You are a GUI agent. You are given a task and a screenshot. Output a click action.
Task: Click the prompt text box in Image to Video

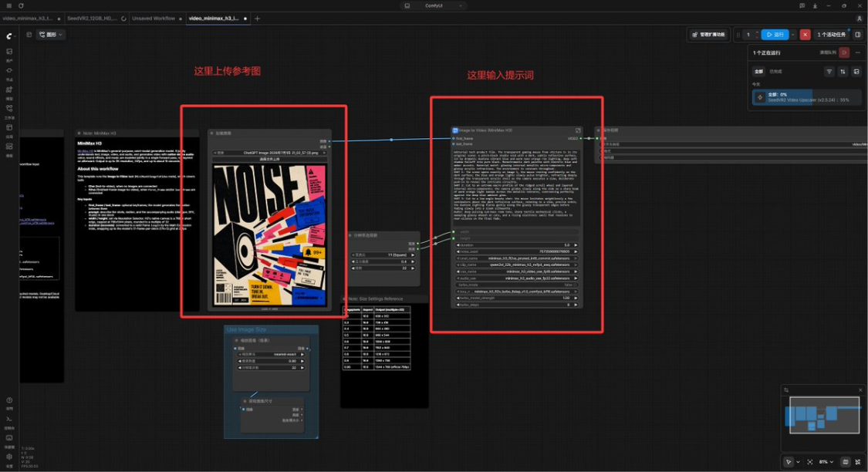[x=516, y=187]
